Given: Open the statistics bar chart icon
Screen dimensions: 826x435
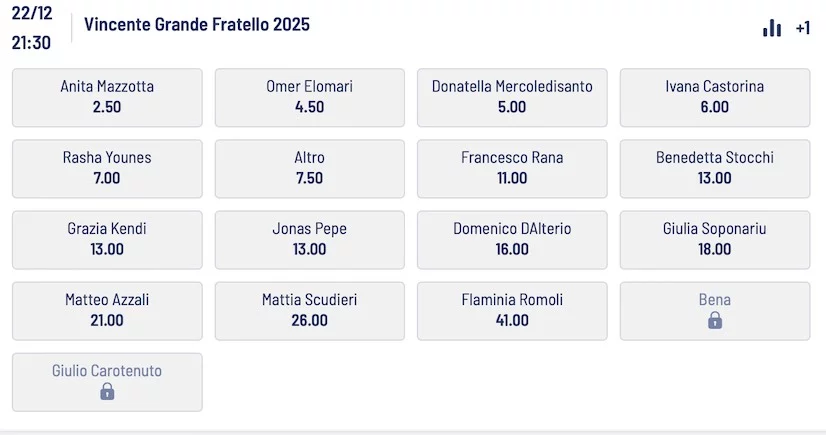Looking at the screenshot, I should coord(772,28).
